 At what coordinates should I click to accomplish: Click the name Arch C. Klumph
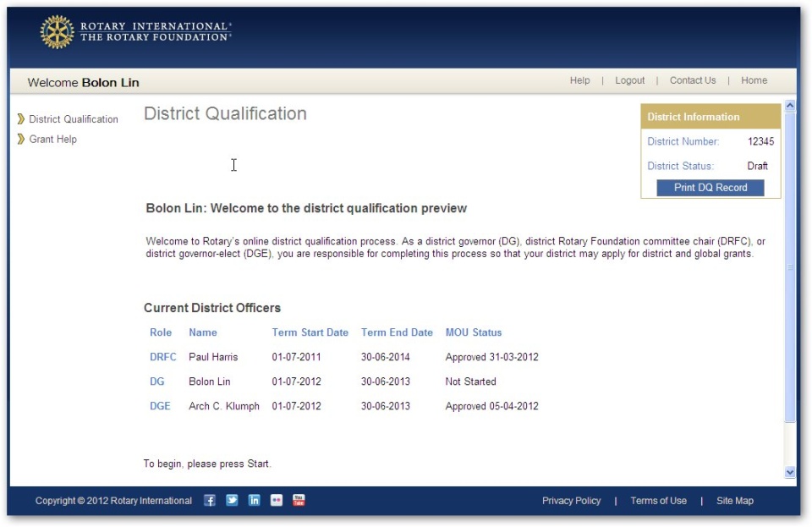coord(223,406)
